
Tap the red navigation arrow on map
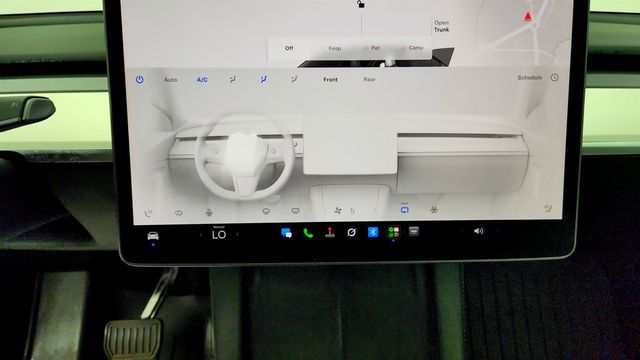528,17
